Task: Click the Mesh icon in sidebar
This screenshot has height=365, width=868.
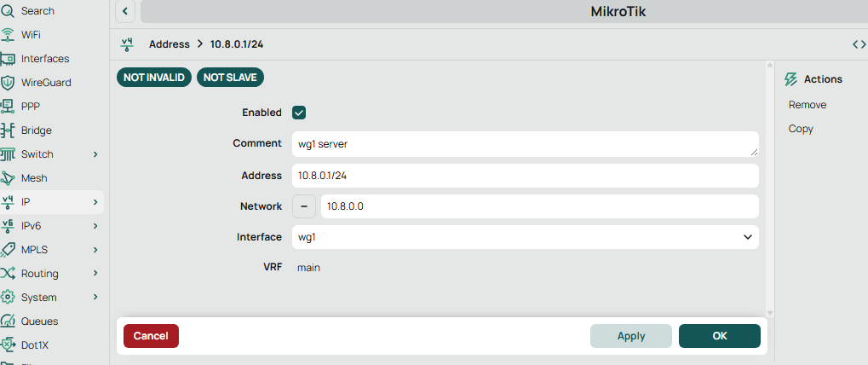Action: [x=7, y=178]
